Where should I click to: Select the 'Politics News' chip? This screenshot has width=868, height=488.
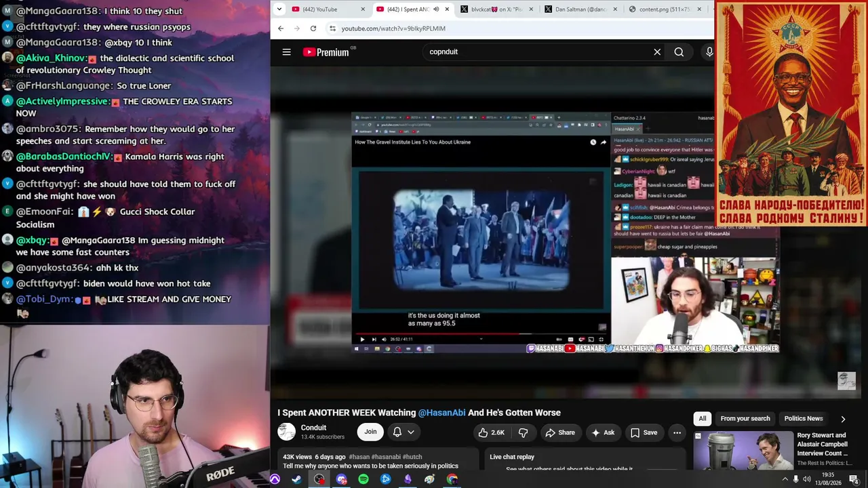point(804,419)
